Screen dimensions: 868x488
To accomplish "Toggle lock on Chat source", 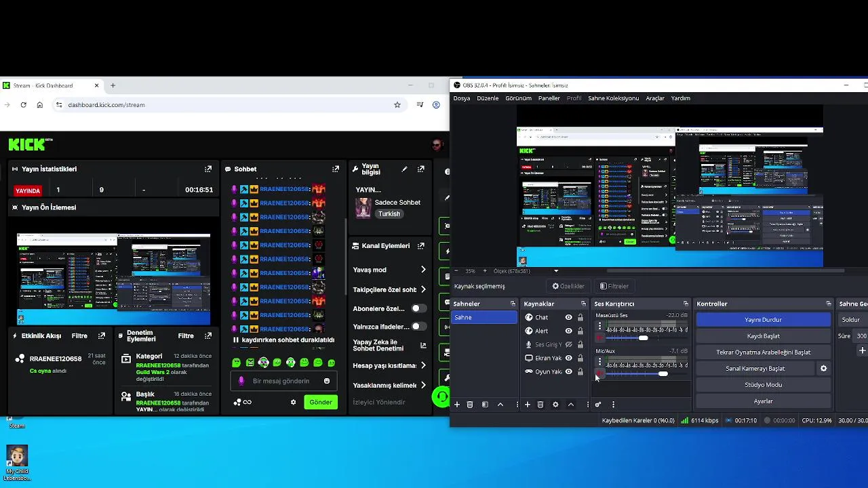I will coord(580,317).
